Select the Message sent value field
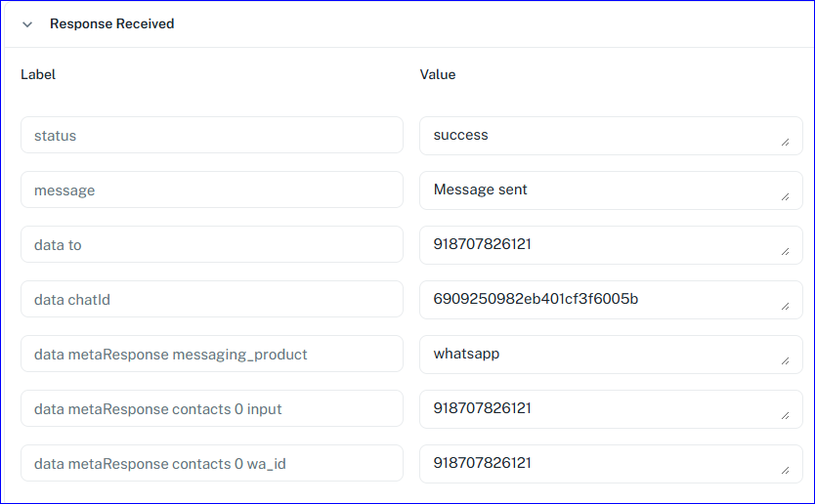815x504 pixels. click(x=610, y=190)
